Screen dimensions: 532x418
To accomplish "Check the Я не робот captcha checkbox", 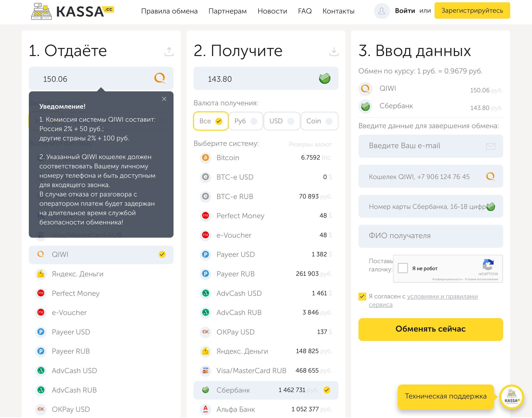I will 403,268.
